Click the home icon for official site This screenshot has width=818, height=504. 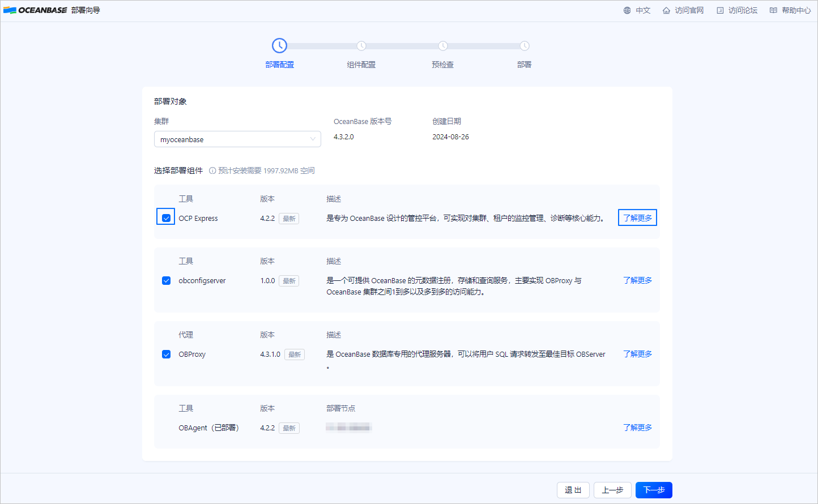click(x=666, y=10)
